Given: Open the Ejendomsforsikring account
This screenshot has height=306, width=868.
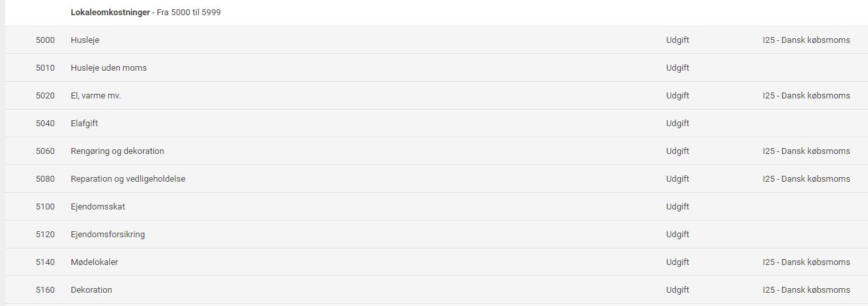Looking at the screenshot, I should [x=108, y=235].
